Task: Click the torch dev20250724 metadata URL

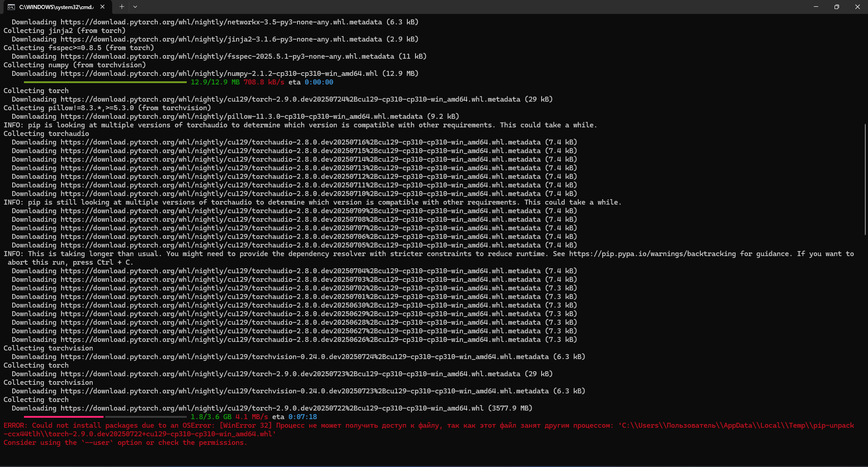Action: pos(290,99)
